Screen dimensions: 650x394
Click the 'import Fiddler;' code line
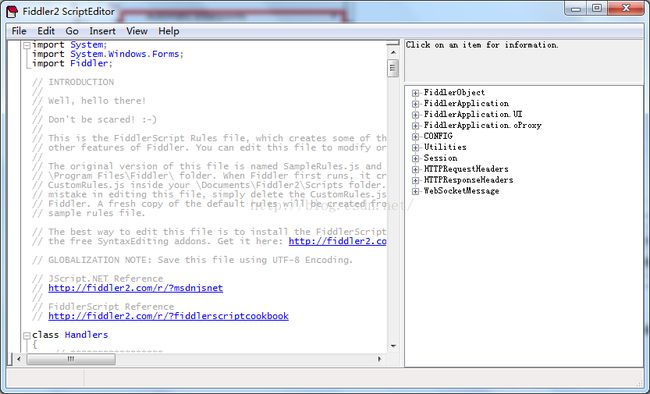click(72, 63)
